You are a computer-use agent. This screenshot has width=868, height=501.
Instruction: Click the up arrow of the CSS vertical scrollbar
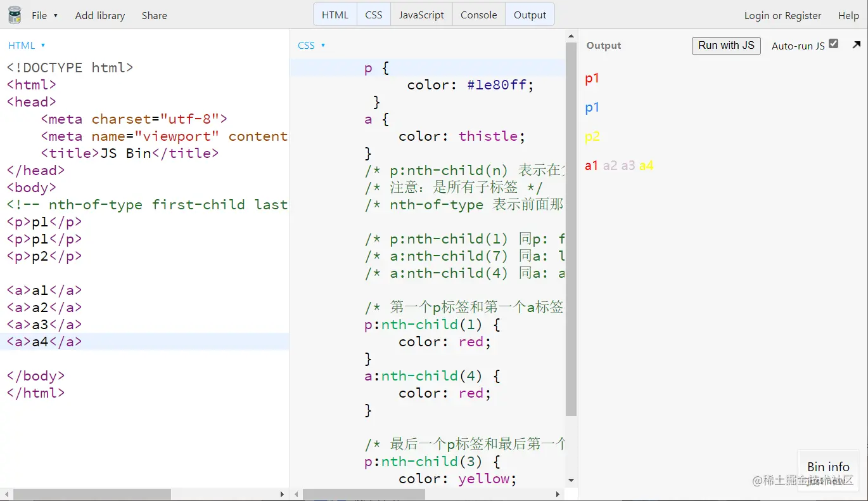pyautogui.click(x=571, y=37)
